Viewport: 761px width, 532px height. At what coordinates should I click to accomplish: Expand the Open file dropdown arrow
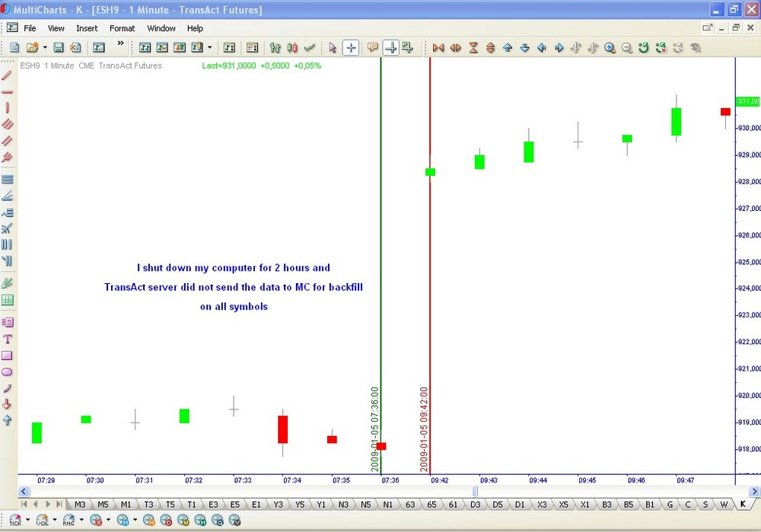tap(45, 48)
